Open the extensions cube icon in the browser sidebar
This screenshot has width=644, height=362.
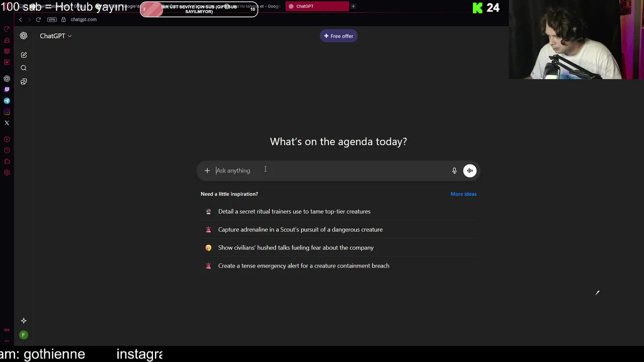pyautogui.click(x=7, y=161)
